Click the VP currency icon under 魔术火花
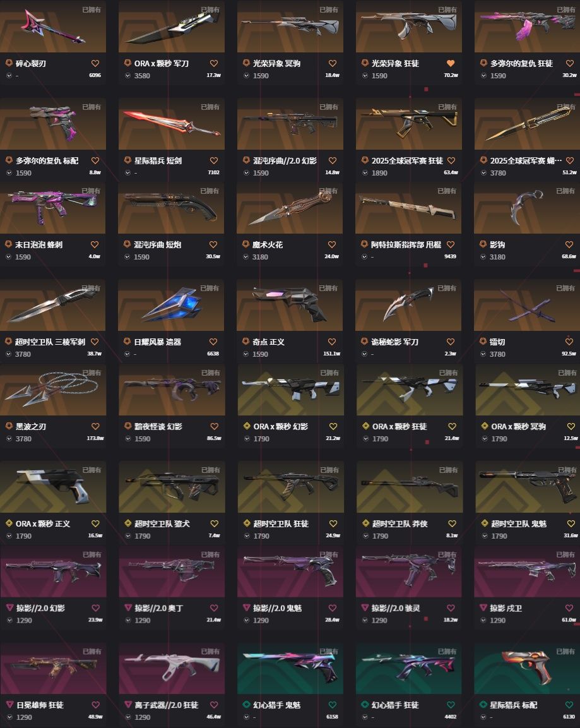Screen dimensions: 580x728 click(x=246, y=257)
